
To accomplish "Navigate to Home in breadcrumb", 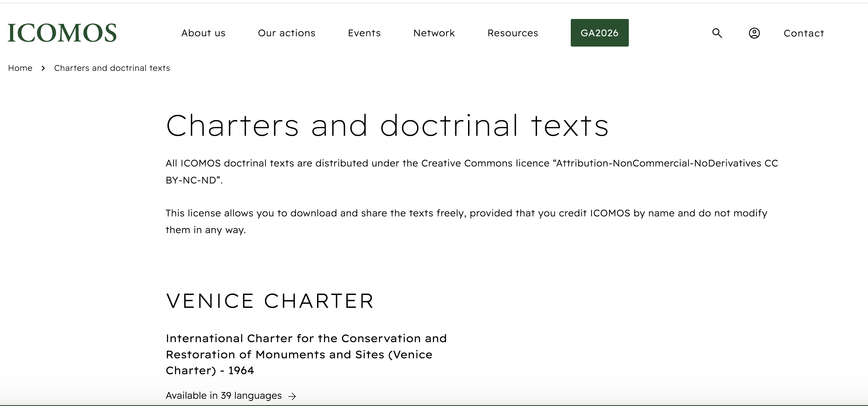I will [20, 68].
